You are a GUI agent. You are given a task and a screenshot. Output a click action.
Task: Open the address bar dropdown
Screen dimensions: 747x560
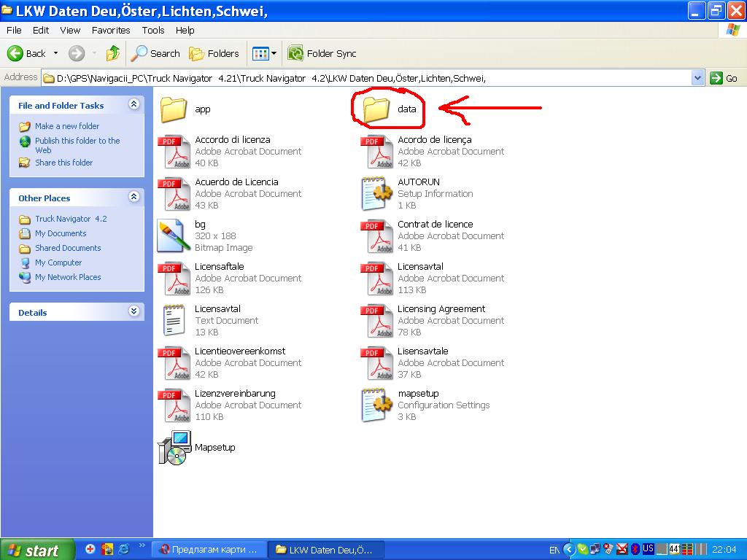[x=697, y=78]
